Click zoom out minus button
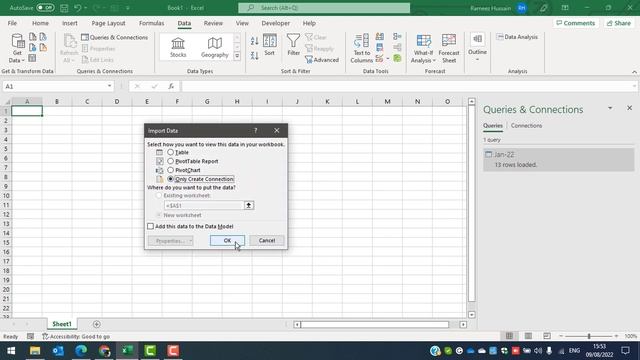Image resolution: width=640 pixels, height=360 pixels. pyautogui.click(x=561, y=336)
